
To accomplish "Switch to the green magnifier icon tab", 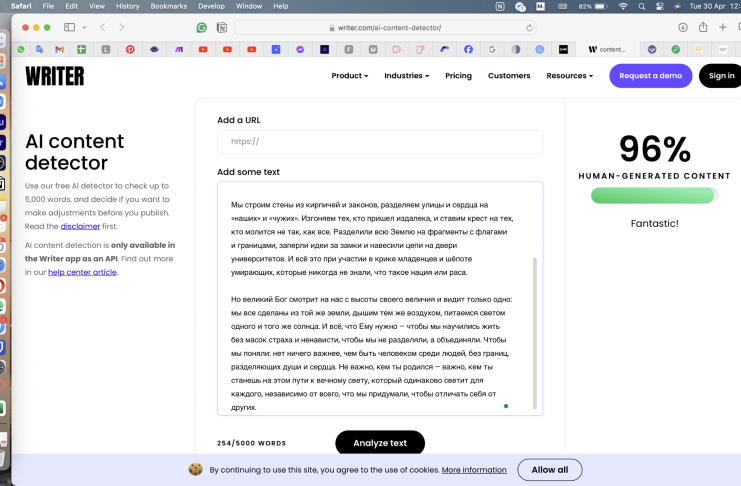I will (676, 49).
